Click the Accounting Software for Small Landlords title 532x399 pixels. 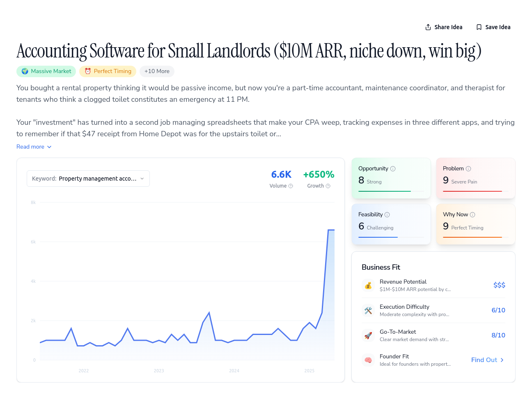tap(249, 51)
